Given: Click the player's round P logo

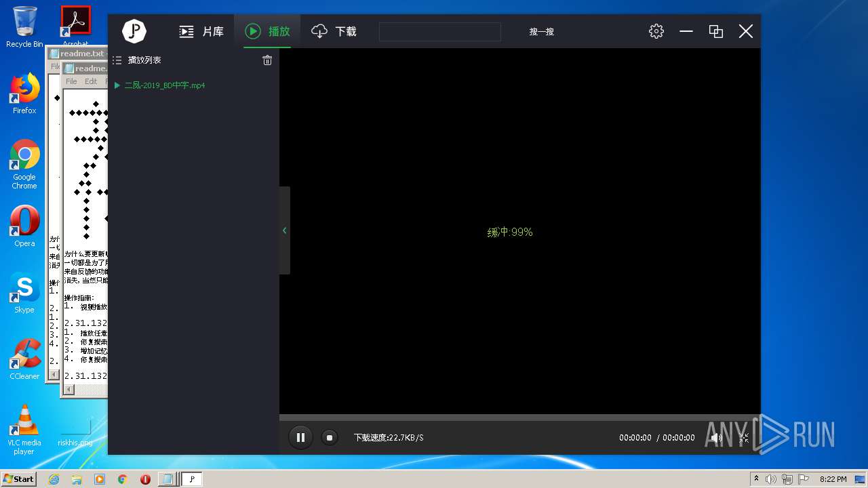Looking at the screenshot, I should click(x=134, y=31).
